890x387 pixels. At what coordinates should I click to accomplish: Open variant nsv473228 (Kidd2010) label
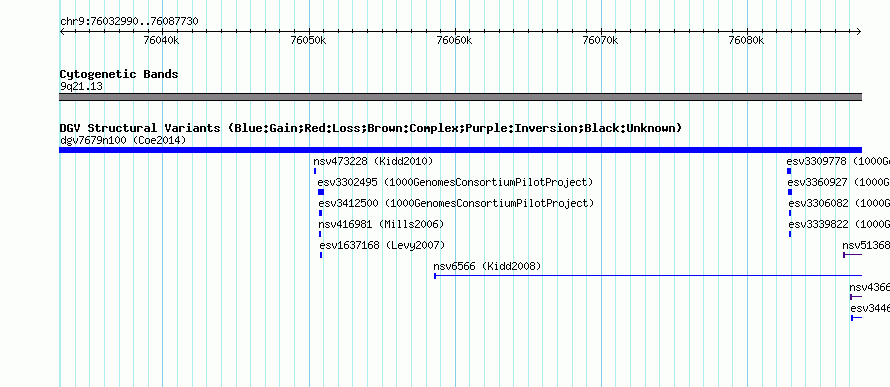point(373,162)
